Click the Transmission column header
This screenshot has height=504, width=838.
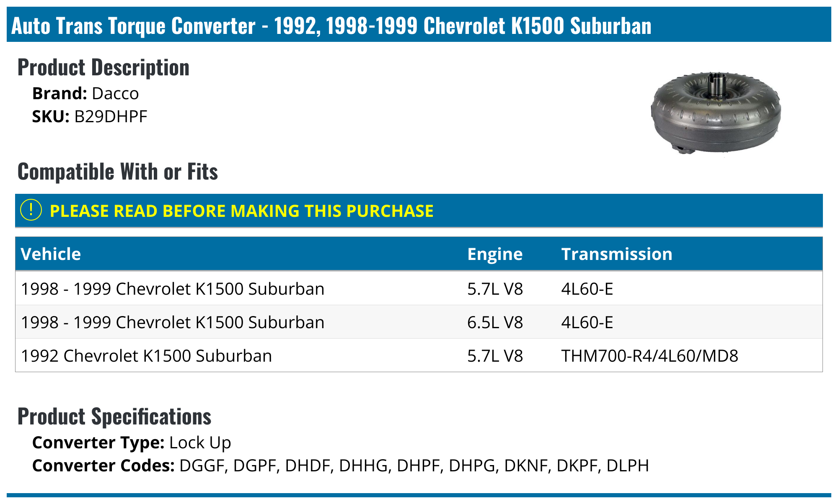click(616, 254)
